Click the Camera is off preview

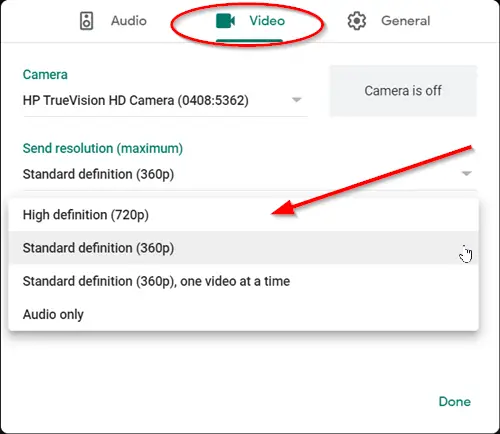pos(403,91)
